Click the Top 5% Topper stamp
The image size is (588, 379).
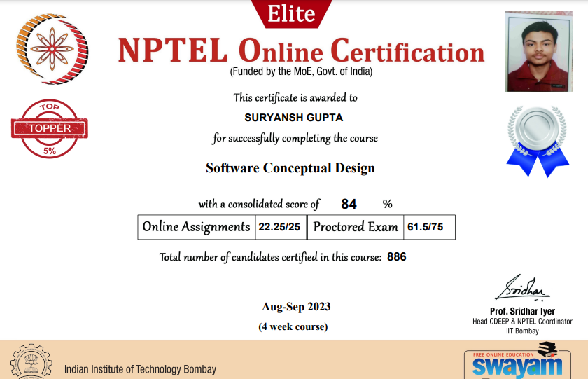(50, 128)
